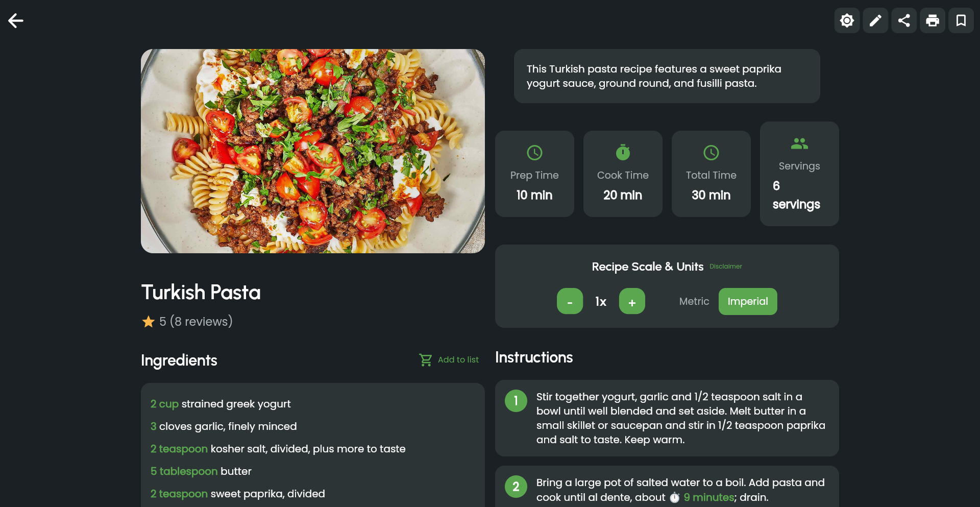Viewport: 980px width, 507px height.
Task: Open the Disclaimer link
Action: tap(725, 267)
